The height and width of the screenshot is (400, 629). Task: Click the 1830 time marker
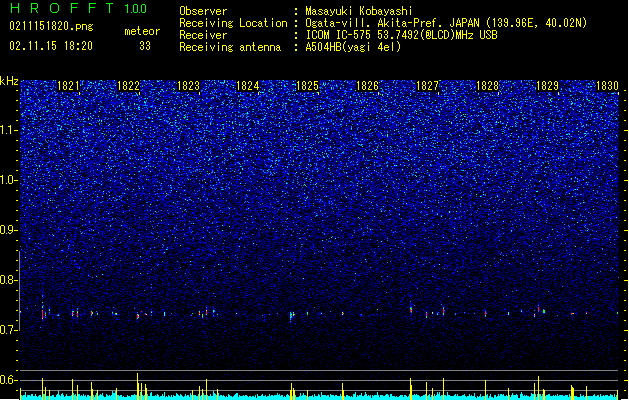coord(607,86)
